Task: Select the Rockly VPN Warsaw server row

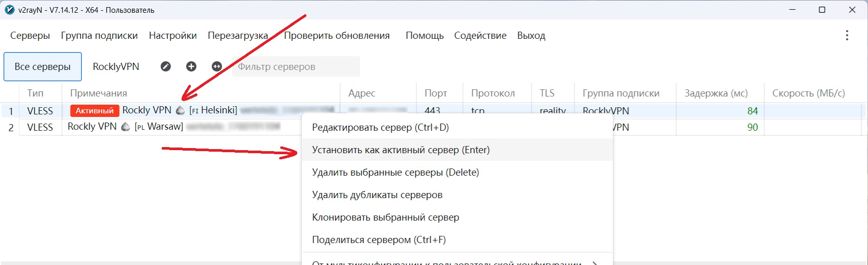Action: (x=153, y=127)
